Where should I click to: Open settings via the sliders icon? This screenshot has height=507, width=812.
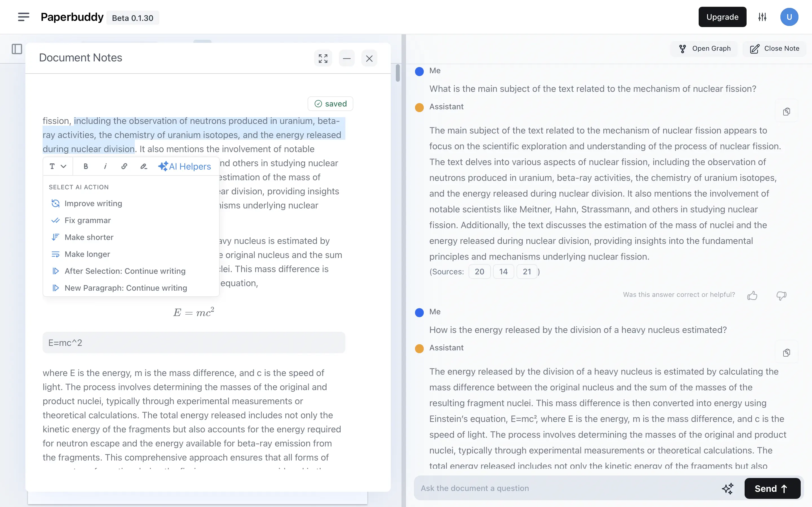762,17
